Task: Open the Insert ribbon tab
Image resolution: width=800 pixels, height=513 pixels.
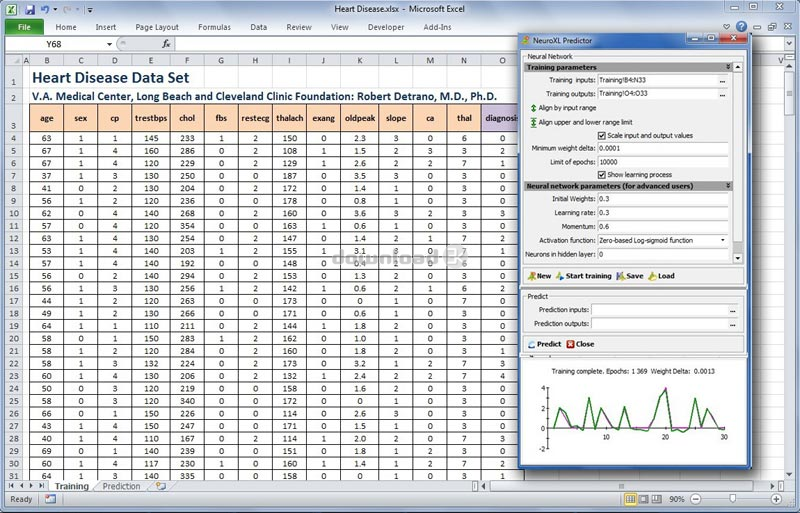Action: point(106,27)
